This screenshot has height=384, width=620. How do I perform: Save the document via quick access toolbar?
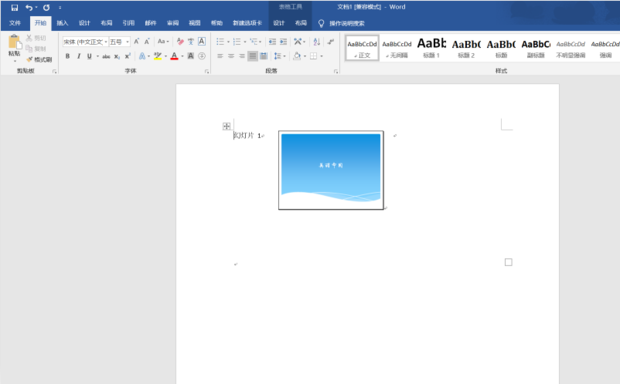(x=15, y=8)
